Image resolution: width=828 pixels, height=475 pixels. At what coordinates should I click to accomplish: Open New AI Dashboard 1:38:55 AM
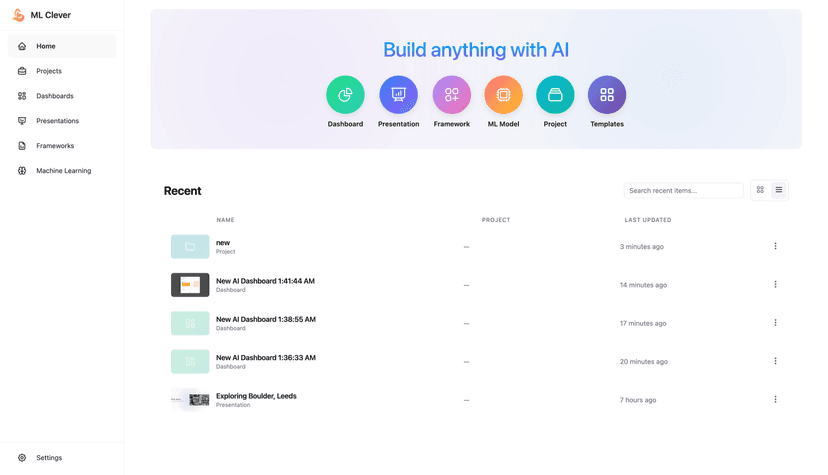click(x=265, y=320)
